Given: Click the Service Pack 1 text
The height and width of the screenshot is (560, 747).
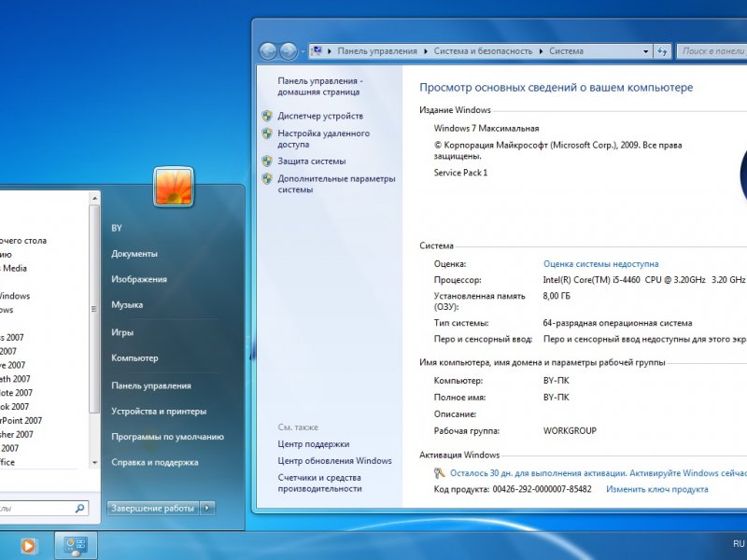Looking at the screenshot, I should click(x=460, y=173).
